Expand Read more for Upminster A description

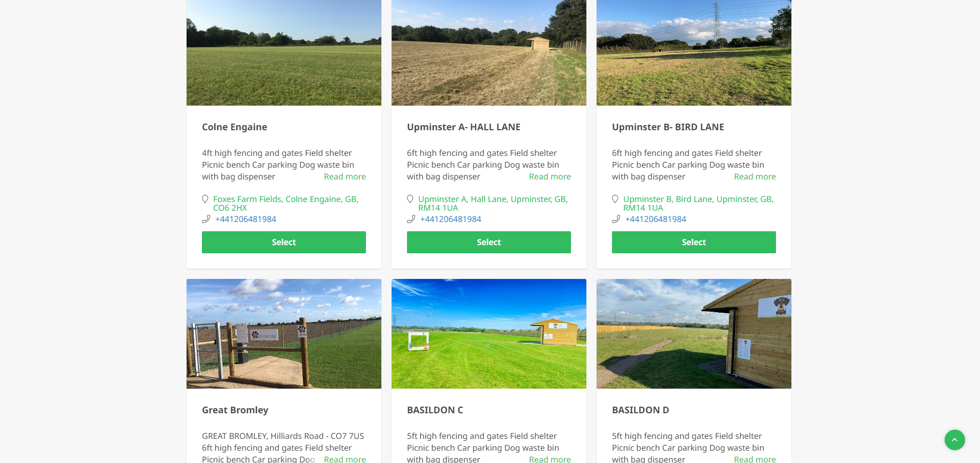coord(550,176)
